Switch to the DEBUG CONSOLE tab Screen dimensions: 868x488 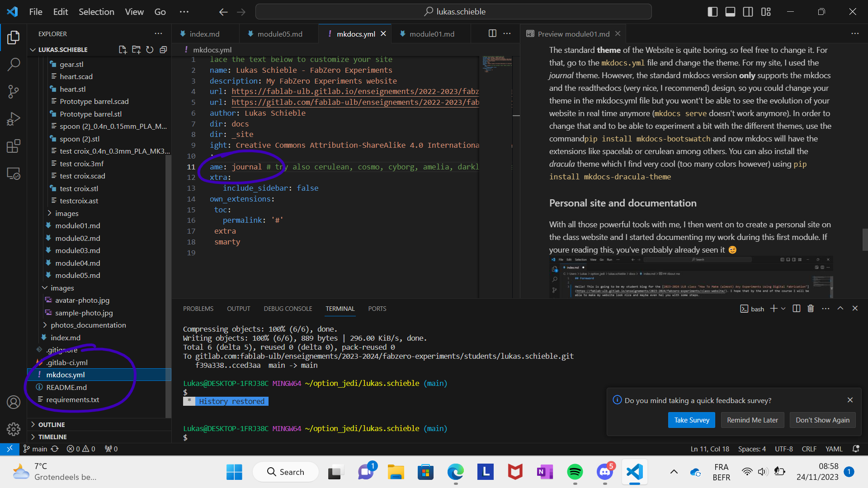point(288,309)
